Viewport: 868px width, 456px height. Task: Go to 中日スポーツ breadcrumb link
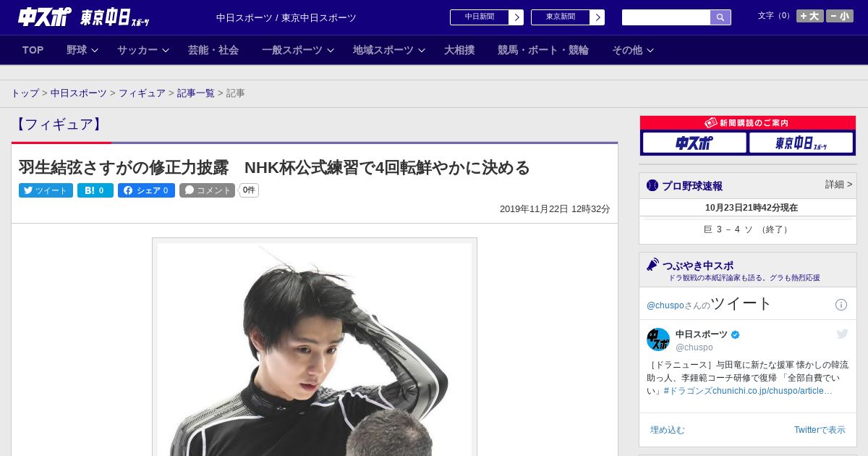79,93
